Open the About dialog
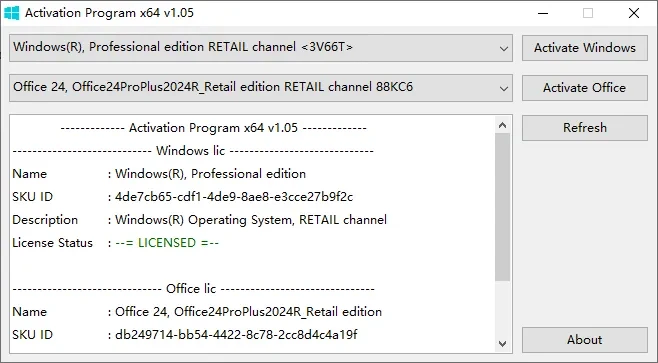 click(585, 339)
